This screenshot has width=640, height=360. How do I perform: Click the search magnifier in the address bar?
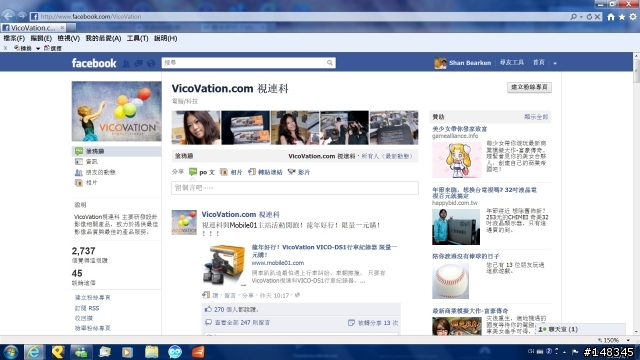573,17
